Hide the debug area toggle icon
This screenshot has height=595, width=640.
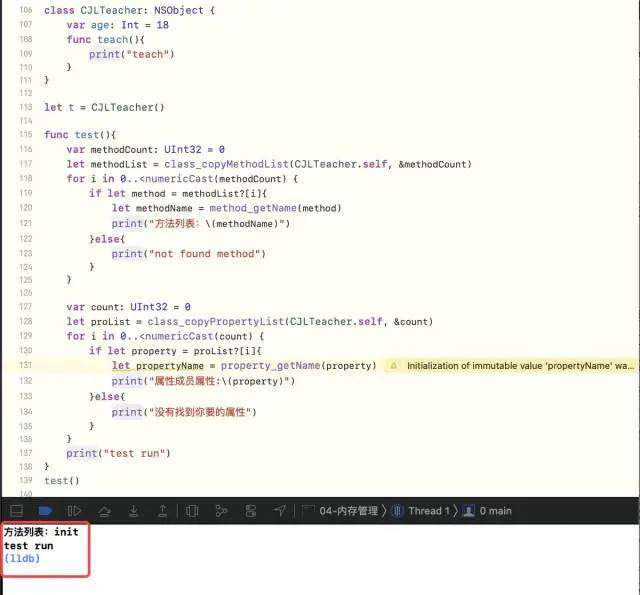(x=16, y=511)
